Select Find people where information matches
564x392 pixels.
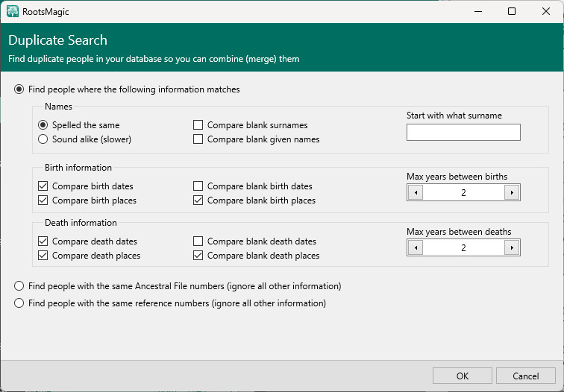[x=19, y=89]
